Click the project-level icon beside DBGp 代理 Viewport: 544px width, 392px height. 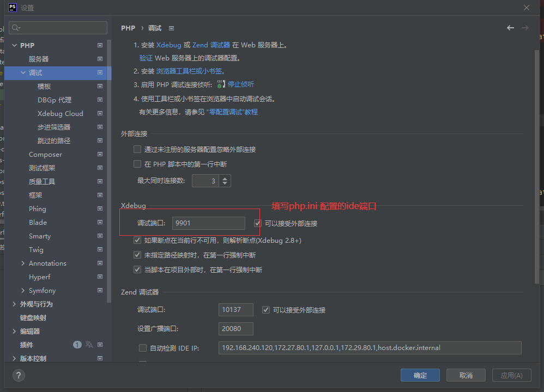(x=100, y=100)
